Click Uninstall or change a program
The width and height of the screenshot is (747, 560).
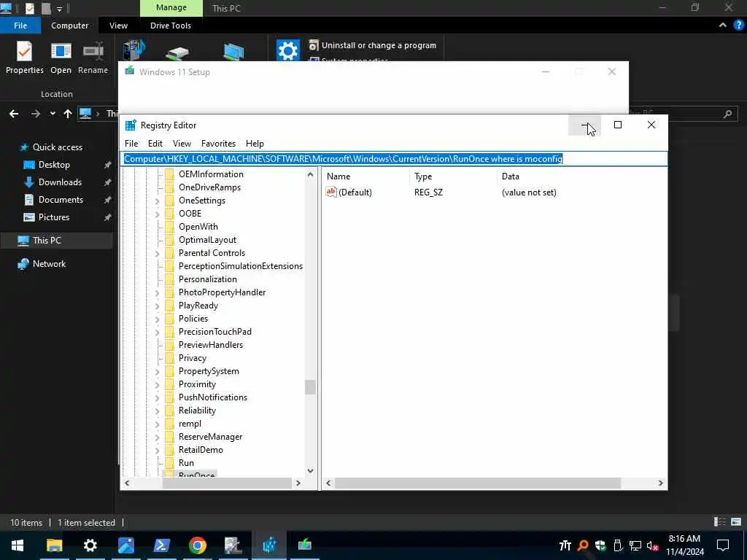373,45
